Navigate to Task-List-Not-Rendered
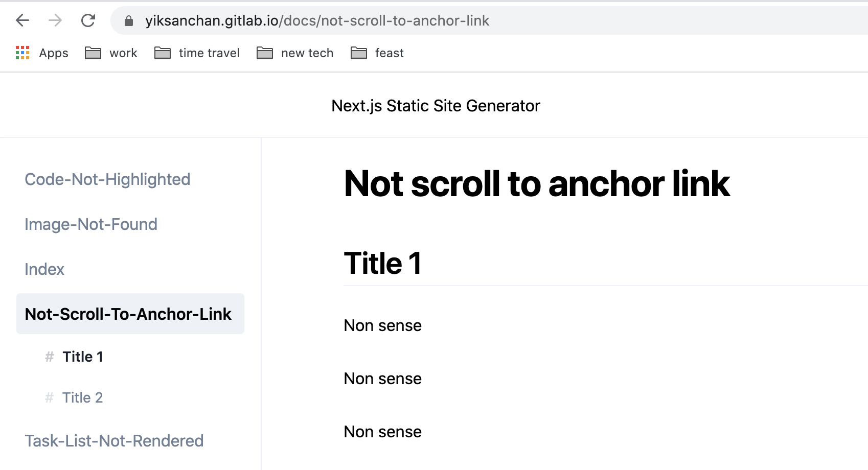The width and height of the screenshot is (868, 470). (x=114, y=440)
